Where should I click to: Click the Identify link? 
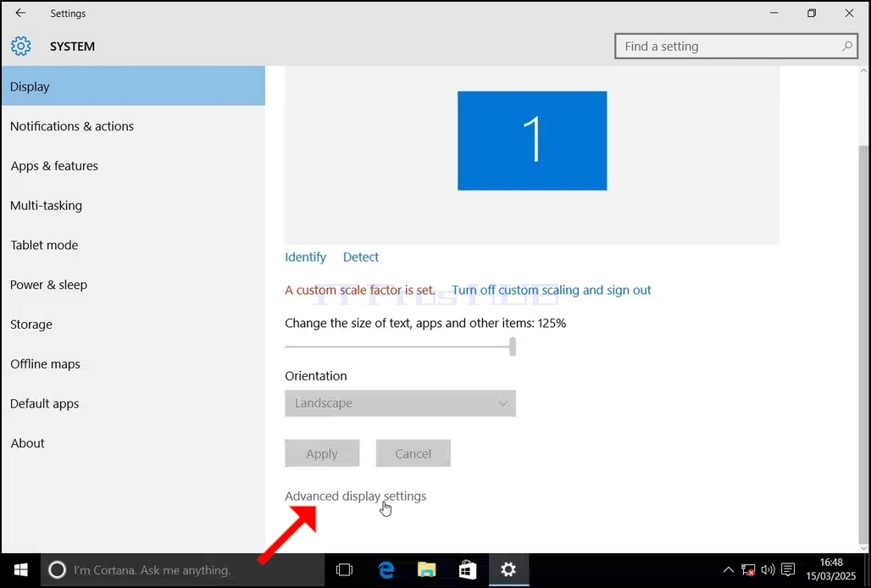tap(305, 257)
